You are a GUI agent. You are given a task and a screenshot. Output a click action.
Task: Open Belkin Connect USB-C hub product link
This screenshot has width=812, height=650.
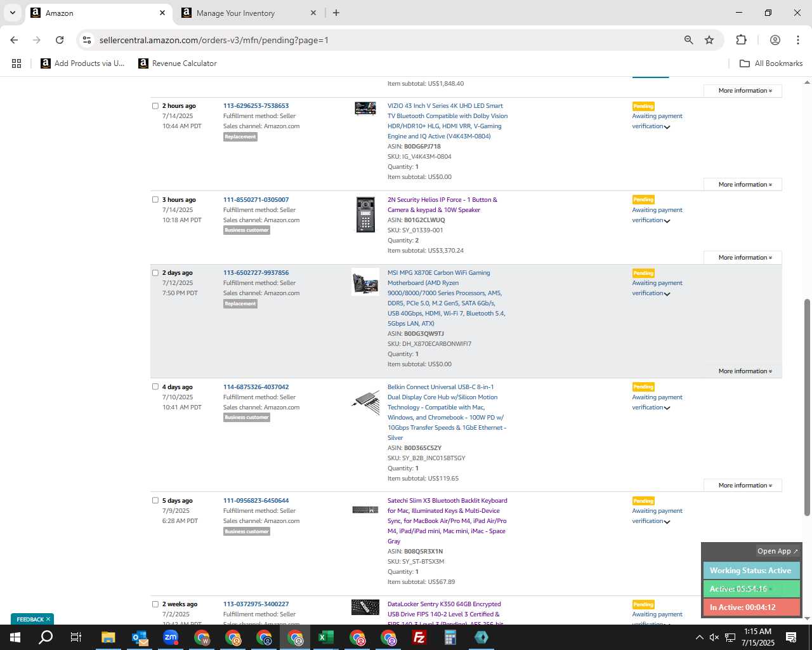(447, 412)
